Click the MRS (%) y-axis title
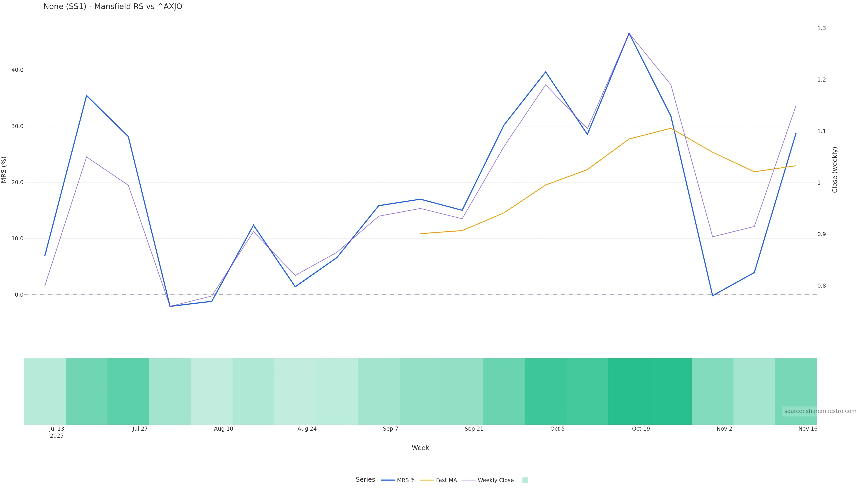868x488 pixels. coord(4,170)
